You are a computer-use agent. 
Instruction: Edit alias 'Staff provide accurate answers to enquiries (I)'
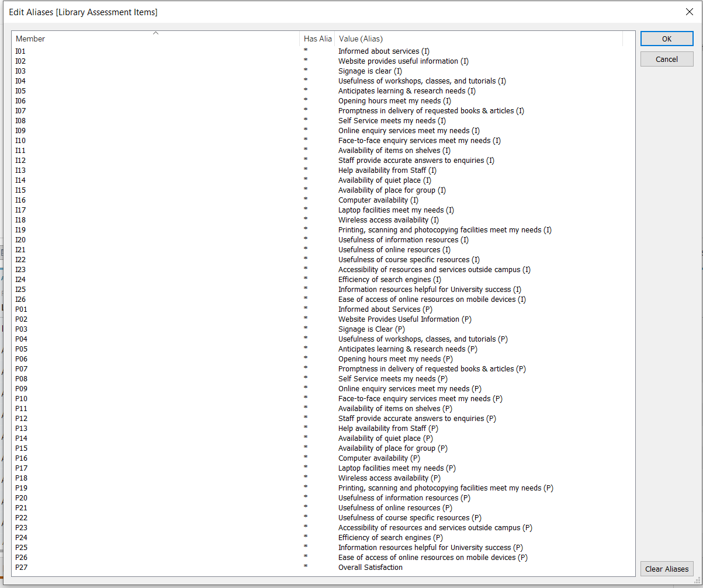[x=416, y=161]
